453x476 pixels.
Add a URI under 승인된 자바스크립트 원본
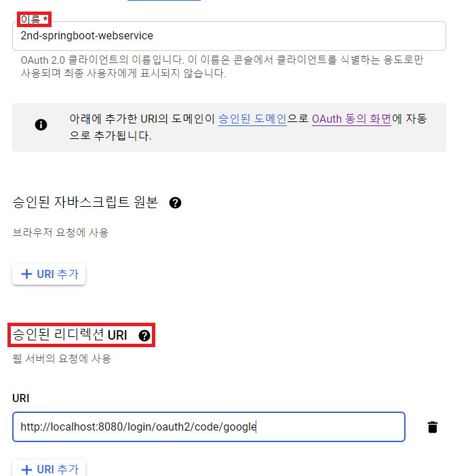coord(49,275)
